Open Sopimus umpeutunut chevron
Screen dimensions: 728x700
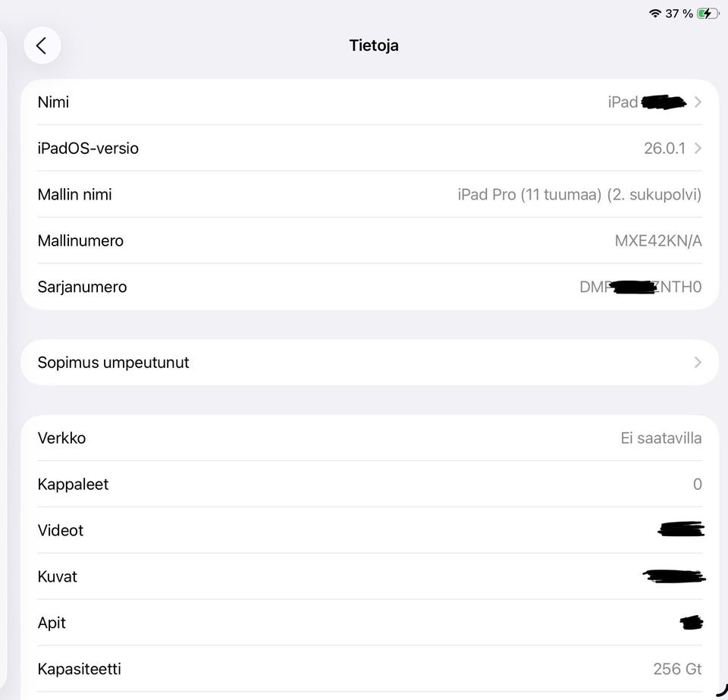coord(698,363)
